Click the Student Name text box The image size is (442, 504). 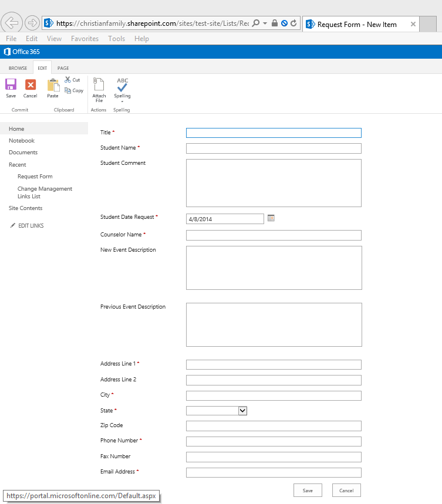(274, 148)
